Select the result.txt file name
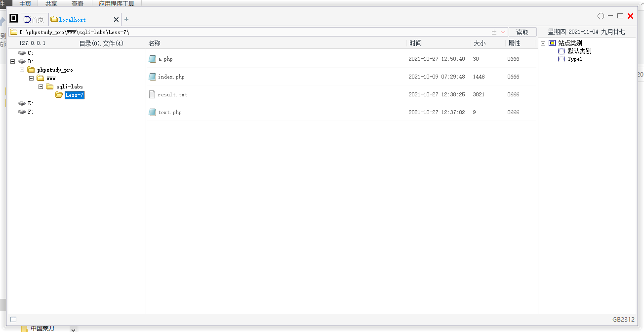Viewport: 644px width, 332px height. coord(173,94)
